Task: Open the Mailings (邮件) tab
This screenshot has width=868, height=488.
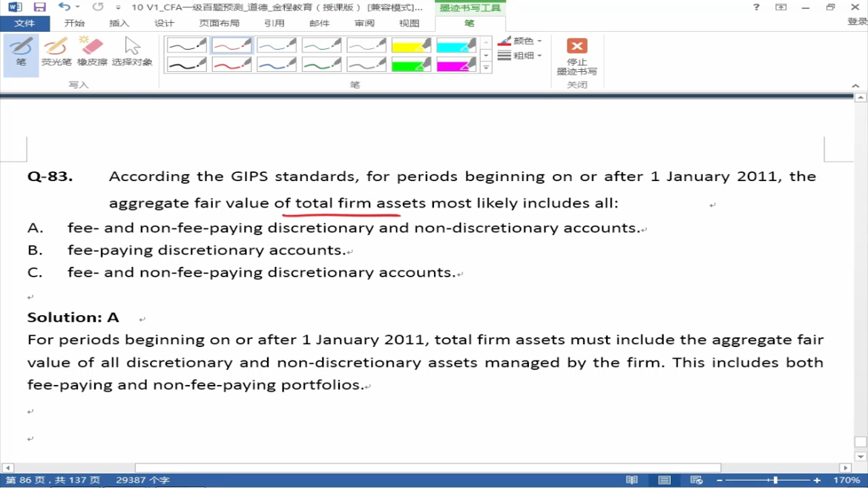Action: 320,23
